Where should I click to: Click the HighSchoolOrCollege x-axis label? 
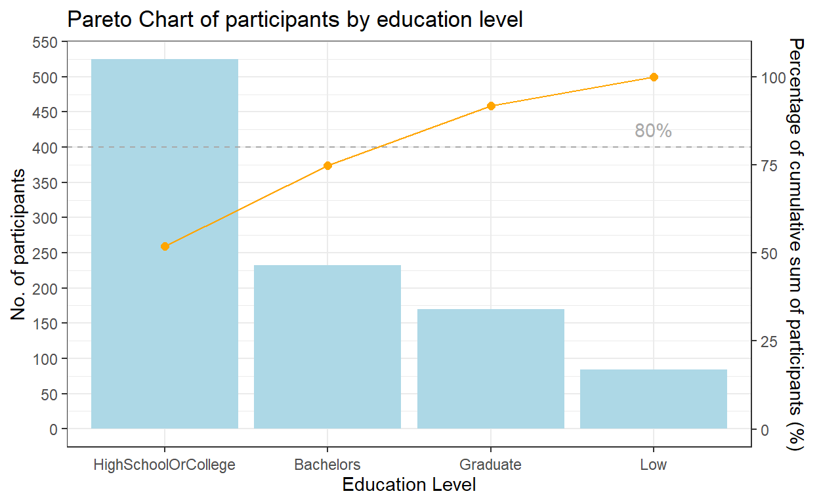pos(164,465)
